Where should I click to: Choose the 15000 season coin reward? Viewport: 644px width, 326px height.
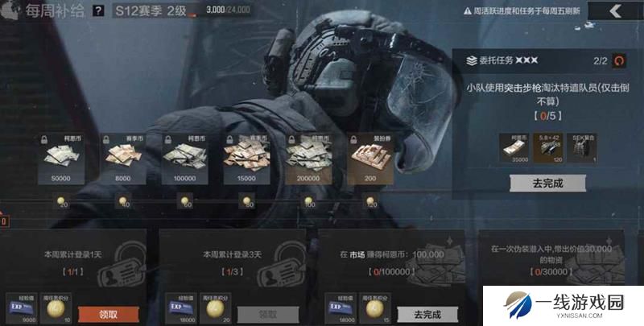point(246,159)
